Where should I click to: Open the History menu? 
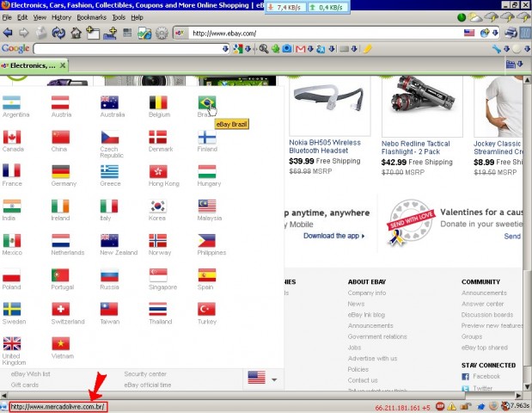click(61, 17)
